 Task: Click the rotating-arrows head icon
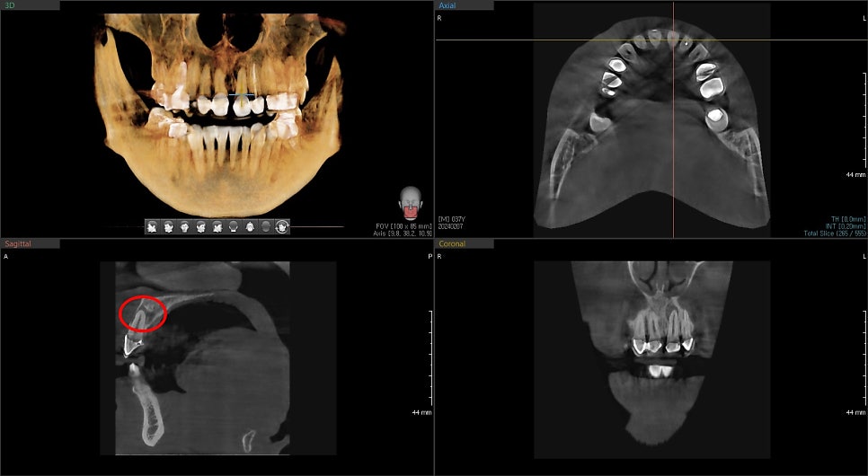pyautogui.click(x=282, y=226)
